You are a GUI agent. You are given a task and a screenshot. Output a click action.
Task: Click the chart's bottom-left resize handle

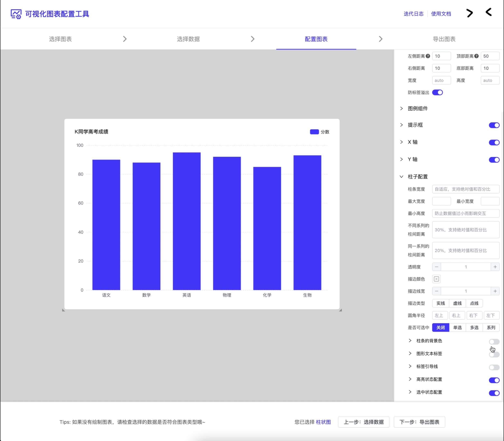(x=64, y=310)
